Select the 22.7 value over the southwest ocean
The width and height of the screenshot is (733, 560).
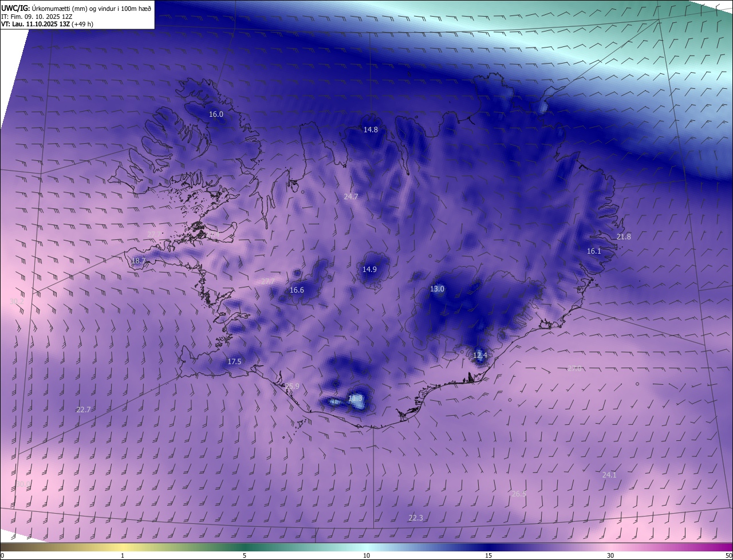pyautogui.click(x=83, y=410)
